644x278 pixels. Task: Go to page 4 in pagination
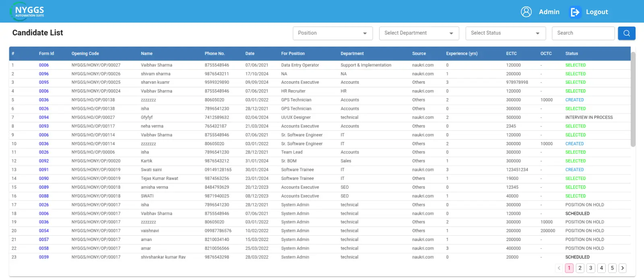pos(601,268)
